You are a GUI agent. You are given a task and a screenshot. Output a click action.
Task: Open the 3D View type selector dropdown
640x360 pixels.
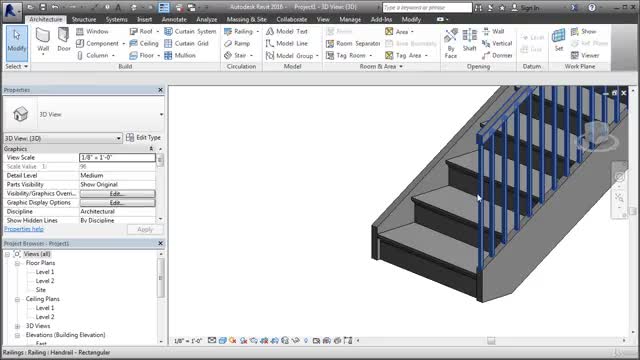63,138
